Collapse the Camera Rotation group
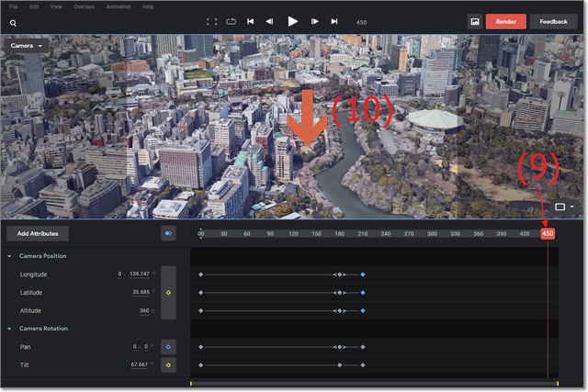The height and width of the screenshot is (392, 588). (x=9, y=329)
